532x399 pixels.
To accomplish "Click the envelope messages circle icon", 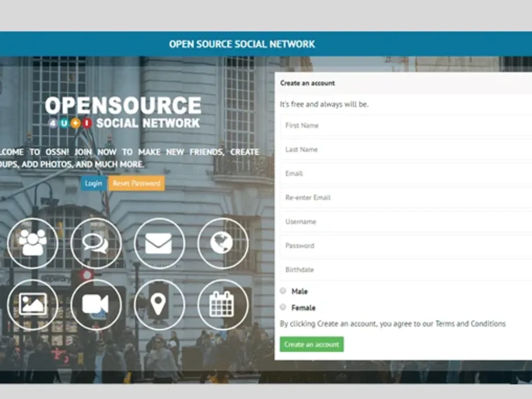I will [x=160, y=243].
